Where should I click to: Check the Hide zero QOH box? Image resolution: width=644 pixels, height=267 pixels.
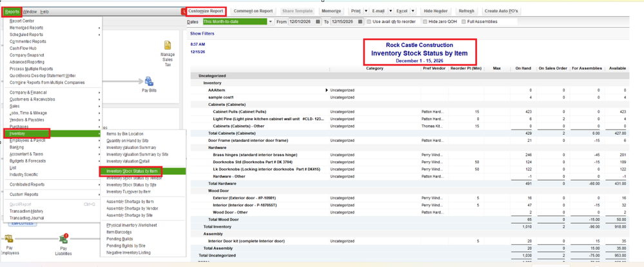424,22
